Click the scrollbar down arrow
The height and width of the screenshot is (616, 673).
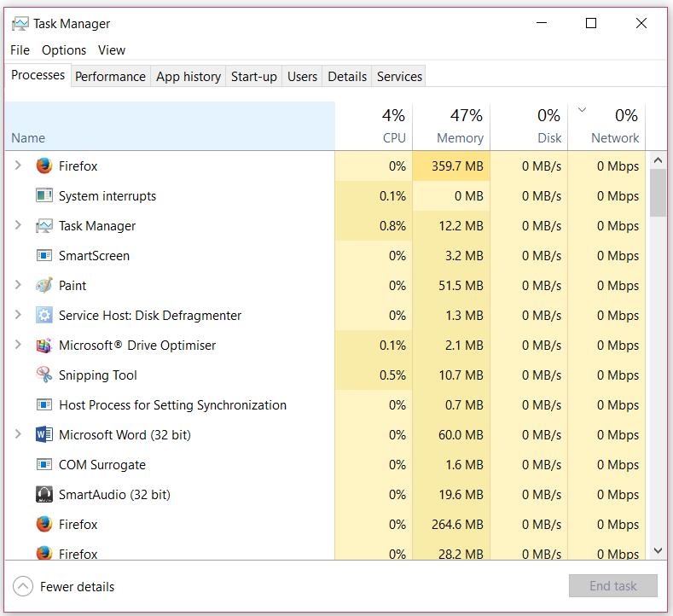coord(658,550)
